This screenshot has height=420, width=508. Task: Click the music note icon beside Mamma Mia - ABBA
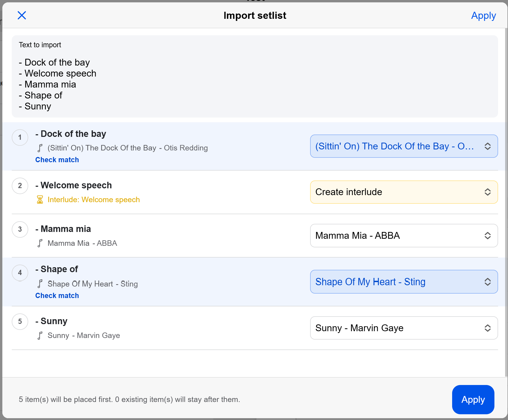pos(40,243)
